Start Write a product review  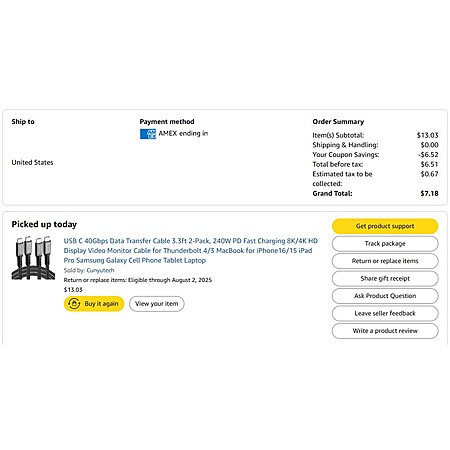[385, 331]
